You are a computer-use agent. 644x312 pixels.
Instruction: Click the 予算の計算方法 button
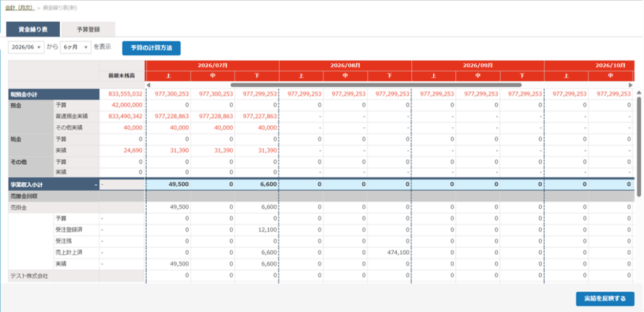[x=151, y=48]
